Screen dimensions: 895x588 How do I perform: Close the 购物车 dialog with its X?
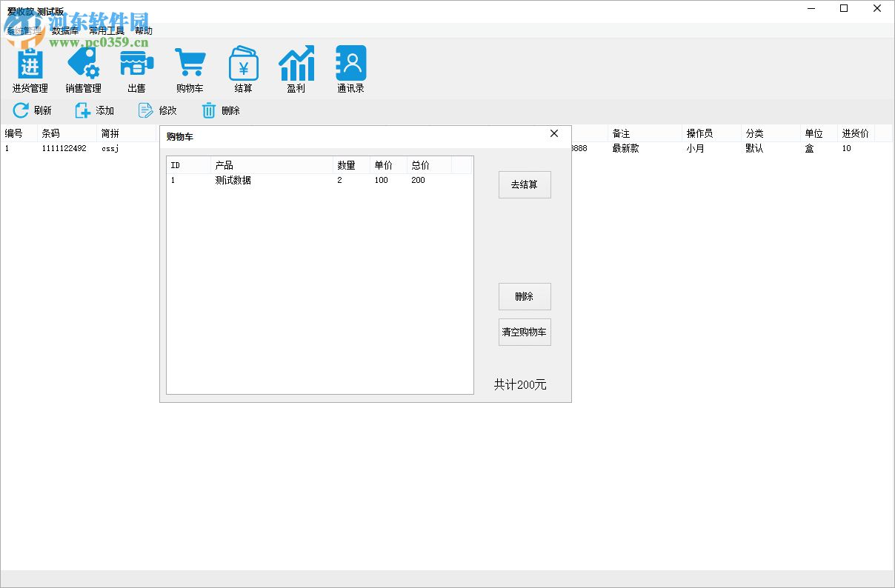(x=554, y=134)
